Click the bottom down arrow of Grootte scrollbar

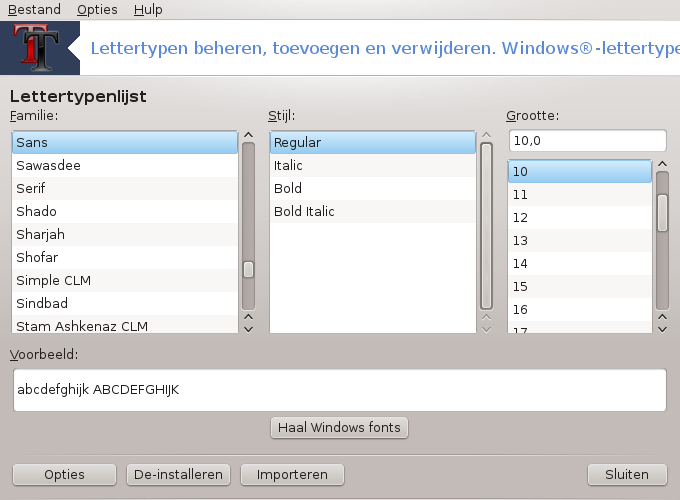[x=662, y=329]
